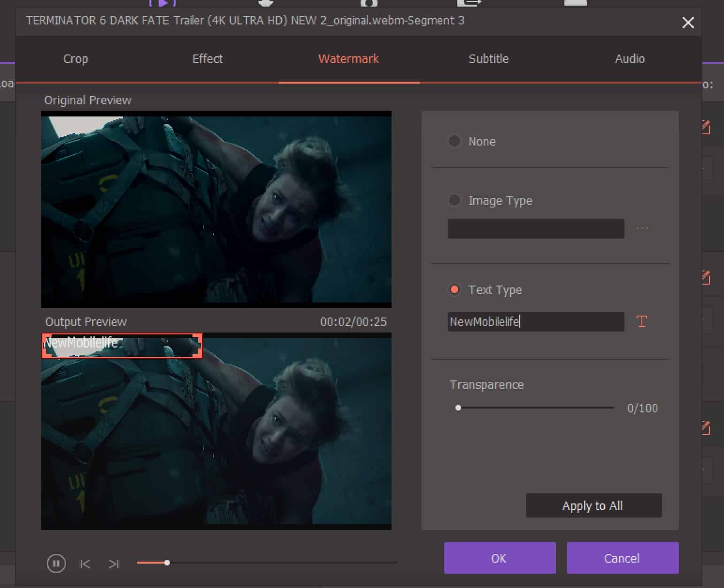Viewport: 724px width, 588px height.
Task: Open text font settings T icon
Action: (x=641, y=321)
